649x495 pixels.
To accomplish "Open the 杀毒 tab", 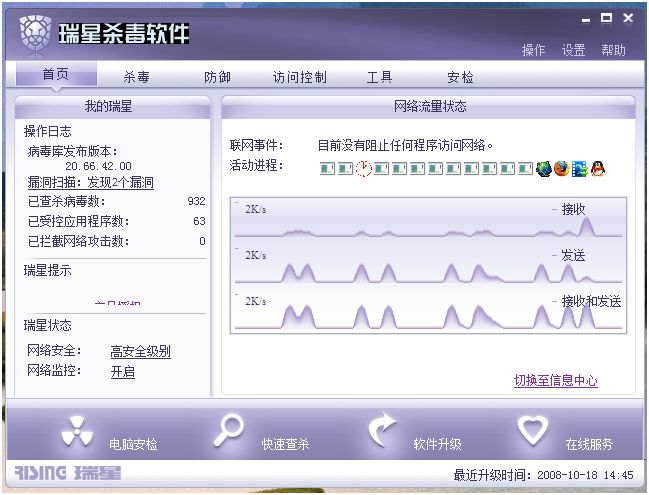I will (x=137, y=77).
